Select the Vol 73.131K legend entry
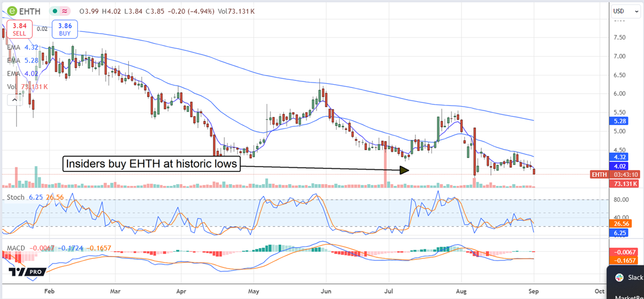Image resolution: width=644 pixels, height=299 pixels. click(27, 87)
